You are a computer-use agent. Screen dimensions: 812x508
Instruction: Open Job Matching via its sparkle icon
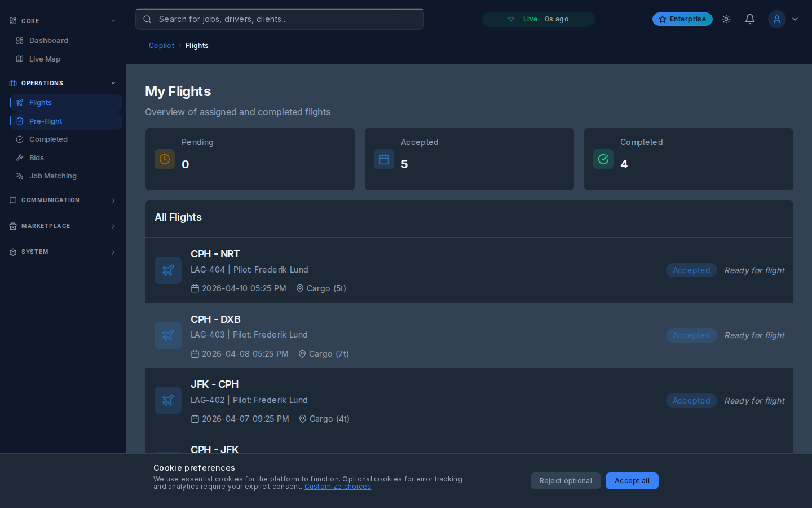19,176
